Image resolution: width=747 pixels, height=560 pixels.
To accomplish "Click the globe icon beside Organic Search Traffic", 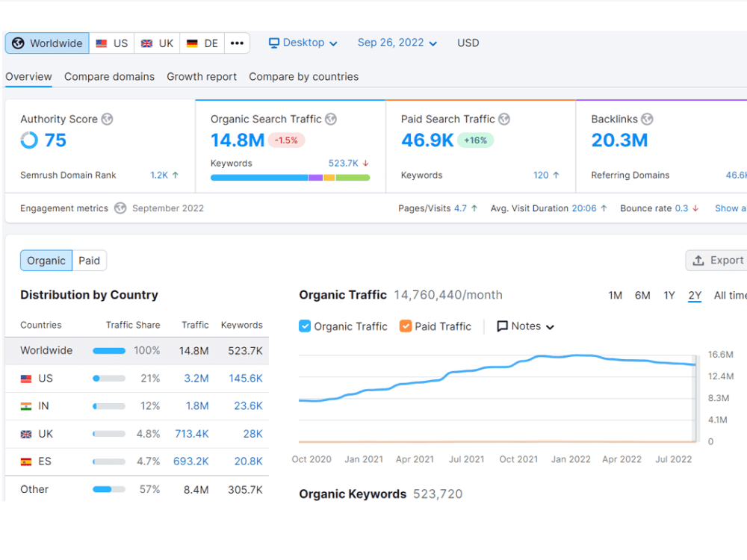I will (331, 119).
